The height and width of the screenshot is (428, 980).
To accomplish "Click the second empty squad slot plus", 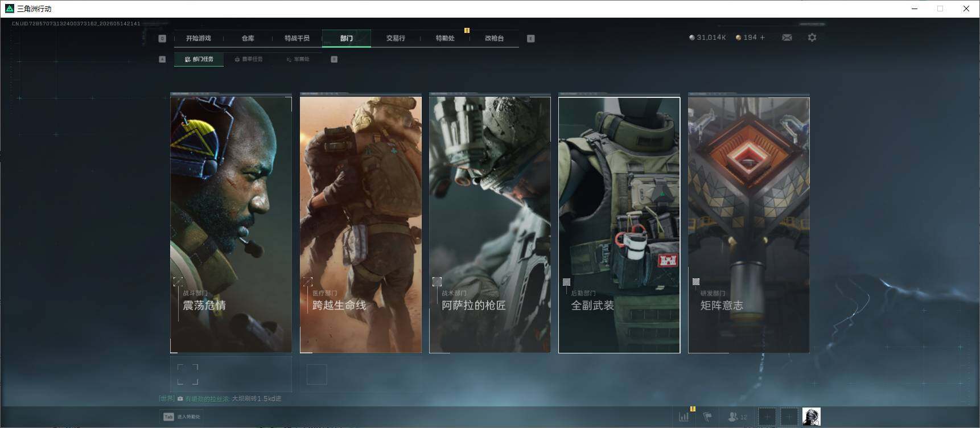I will point(789,417).
